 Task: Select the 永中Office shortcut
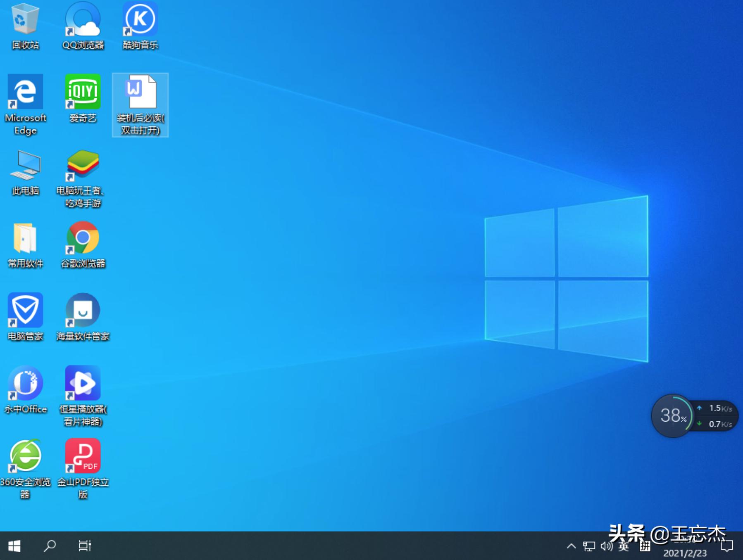[25, 383]
